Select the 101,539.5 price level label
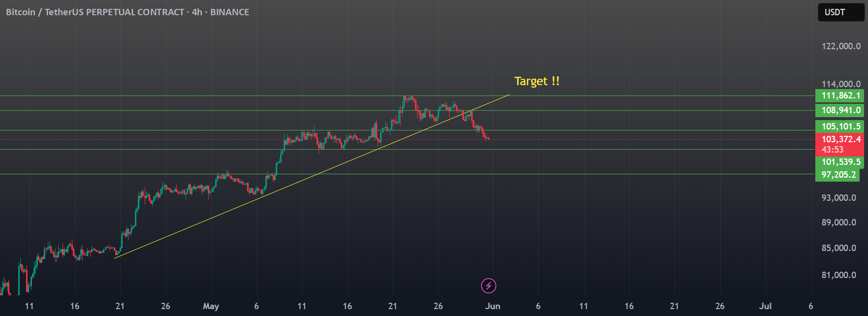The width and height of the screenshot is (868, 316). (x=839, y=162)
